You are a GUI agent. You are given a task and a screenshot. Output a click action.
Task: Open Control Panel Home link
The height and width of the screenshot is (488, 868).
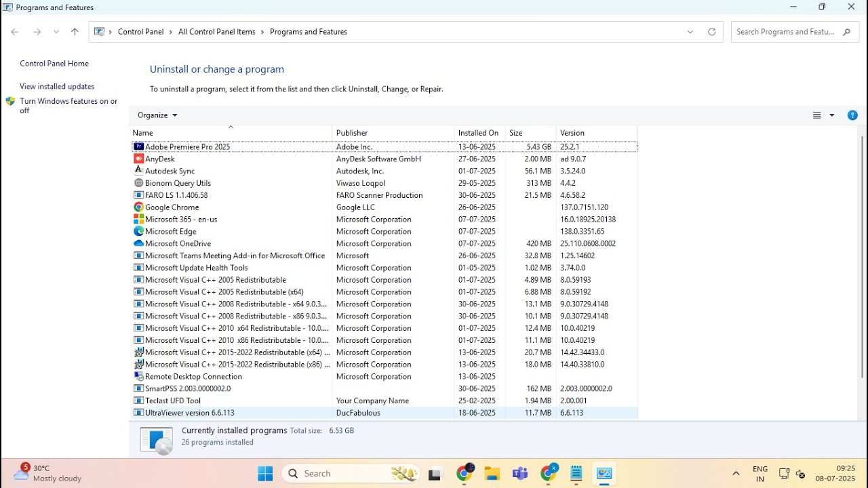54,64
